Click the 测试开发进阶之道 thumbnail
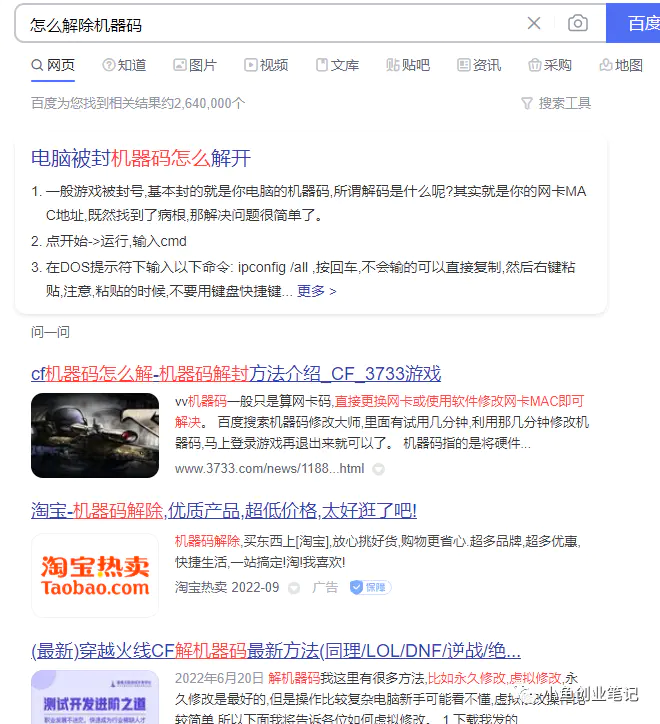 (95, 697)
